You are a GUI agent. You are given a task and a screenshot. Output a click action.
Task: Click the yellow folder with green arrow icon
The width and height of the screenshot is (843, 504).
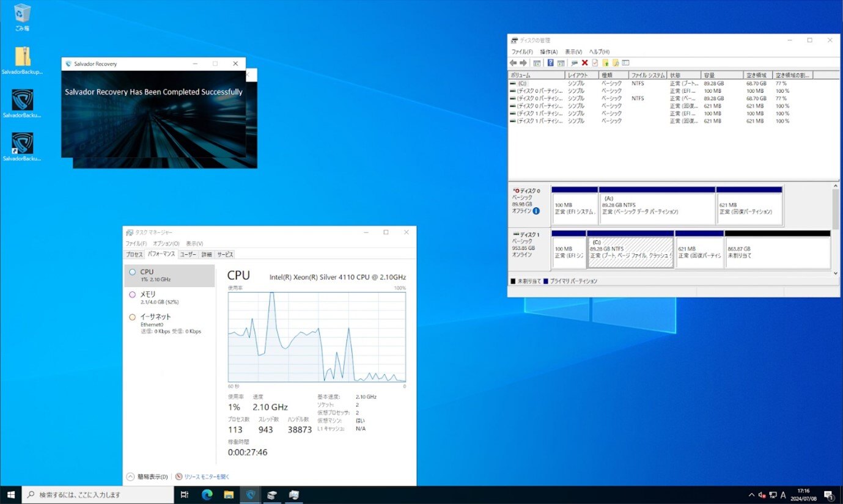[605, 63]
